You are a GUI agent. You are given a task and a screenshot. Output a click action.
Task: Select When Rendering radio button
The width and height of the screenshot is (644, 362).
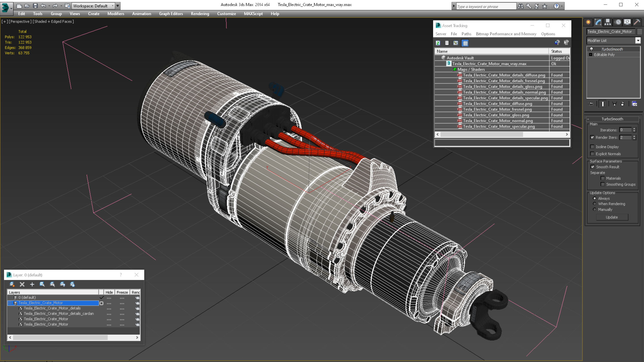point(595,204)
